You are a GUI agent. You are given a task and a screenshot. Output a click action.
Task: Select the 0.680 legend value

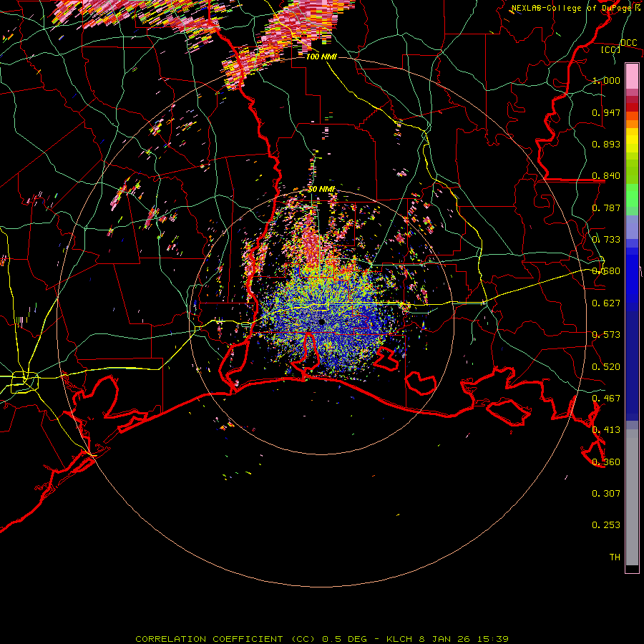606,271
